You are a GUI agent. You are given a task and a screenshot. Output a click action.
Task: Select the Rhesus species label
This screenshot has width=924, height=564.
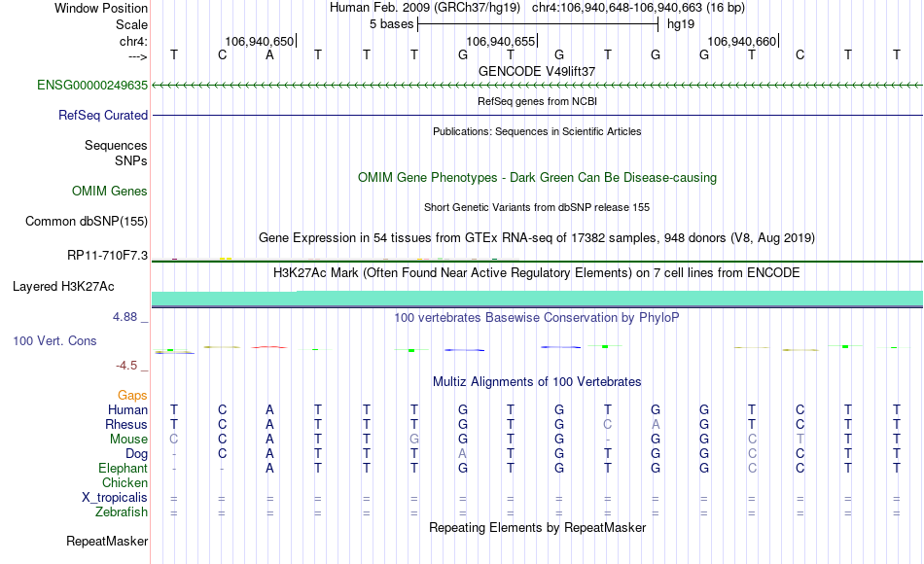(x=126, y=424)
